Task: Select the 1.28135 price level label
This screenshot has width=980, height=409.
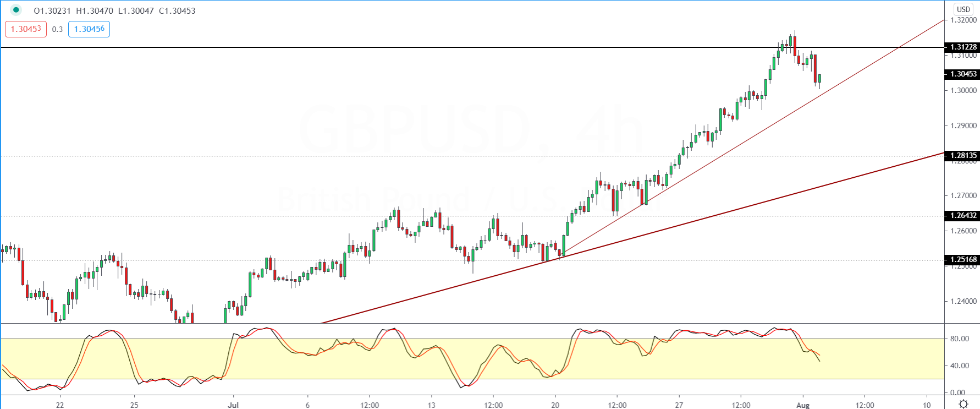Action: tap(963, 155)
